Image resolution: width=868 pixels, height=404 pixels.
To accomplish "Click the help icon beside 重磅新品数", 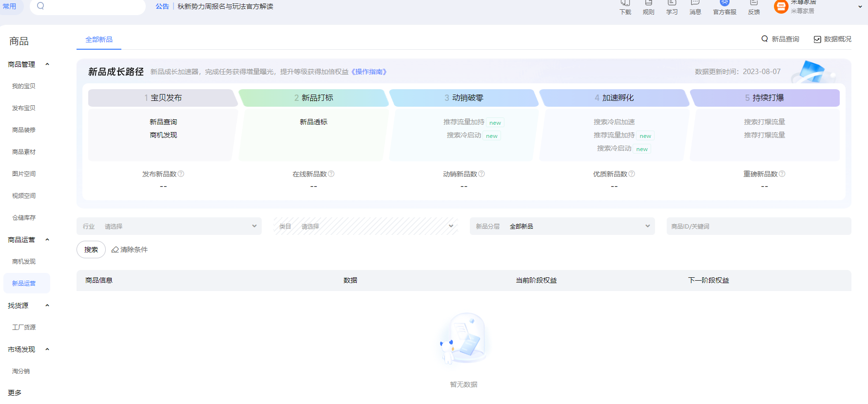I will [782, 174].
